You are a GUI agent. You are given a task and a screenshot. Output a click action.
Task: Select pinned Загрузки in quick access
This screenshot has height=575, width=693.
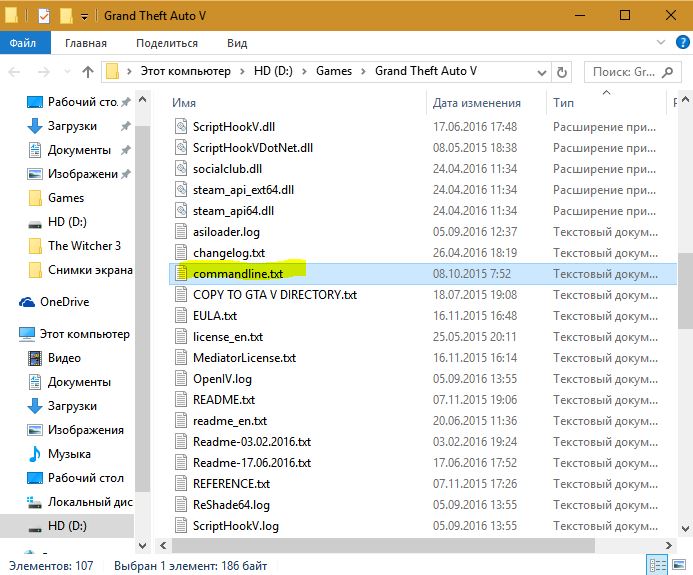pos(72,126)
